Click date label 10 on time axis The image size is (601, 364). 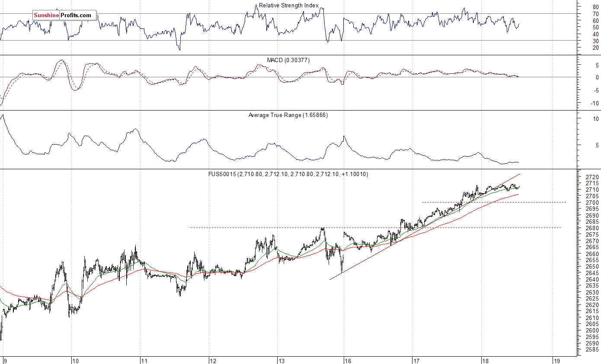point(75,361)
